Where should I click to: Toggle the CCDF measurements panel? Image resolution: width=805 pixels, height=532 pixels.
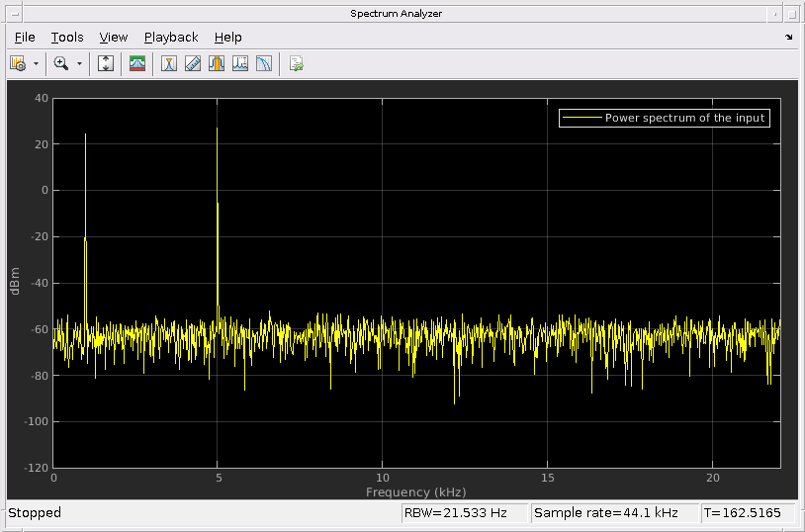pyautogui.click(x=264, y=63)
